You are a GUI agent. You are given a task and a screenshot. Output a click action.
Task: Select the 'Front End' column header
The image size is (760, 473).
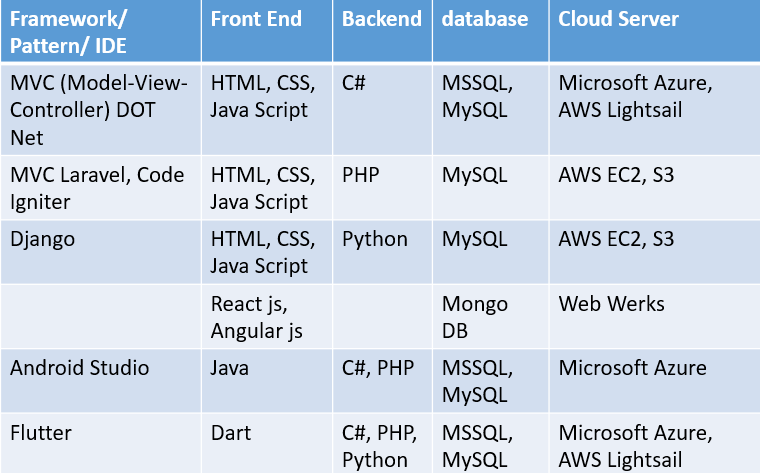pyautogui.click(x=267, y=31)
